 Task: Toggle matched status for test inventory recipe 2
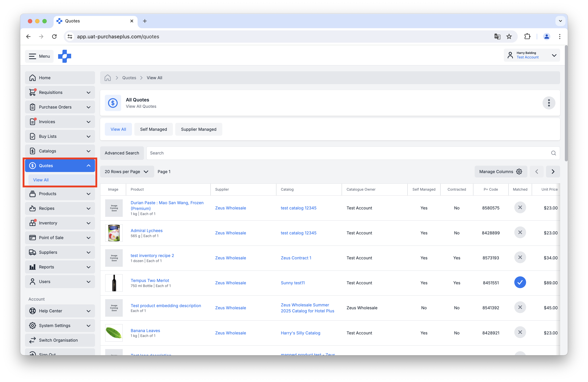[x=520, y=257]
